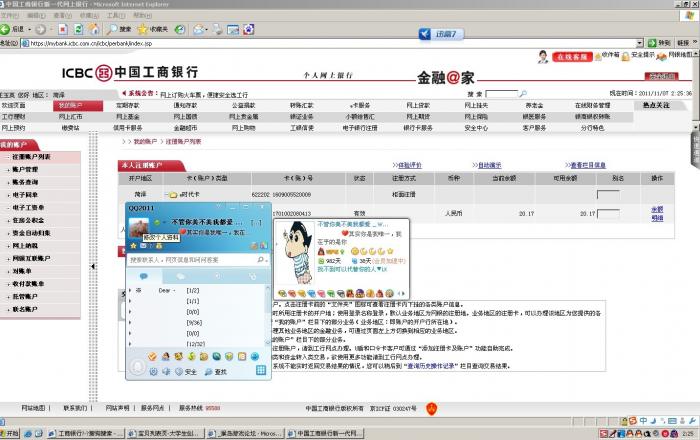Screen dimensions: 700x440
Task: Click the IE Mail toolbar icon
Action: 200,29
